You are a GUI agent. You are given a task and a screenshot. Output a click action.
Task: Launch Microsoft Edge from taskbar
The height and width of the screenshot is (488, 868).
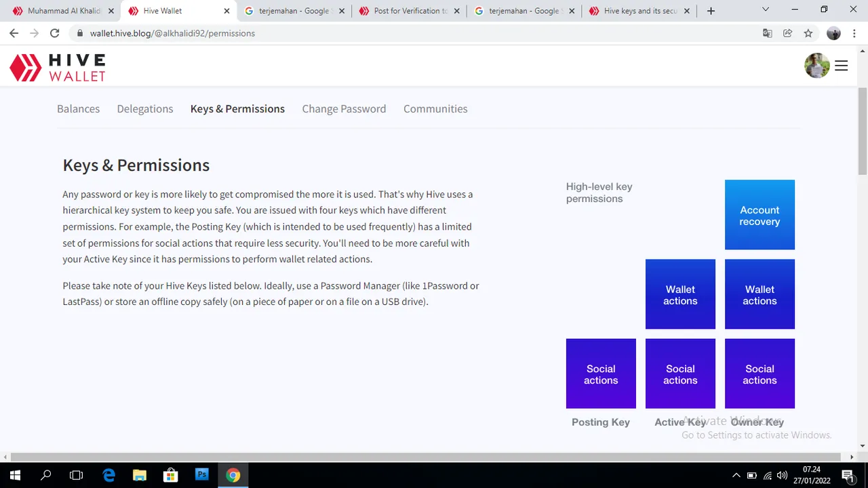point(108,475)
